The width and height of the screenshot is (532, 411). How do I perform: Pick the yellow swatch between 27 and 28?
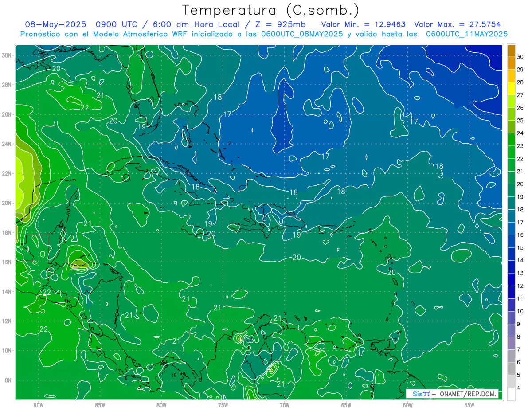point(512,89)
